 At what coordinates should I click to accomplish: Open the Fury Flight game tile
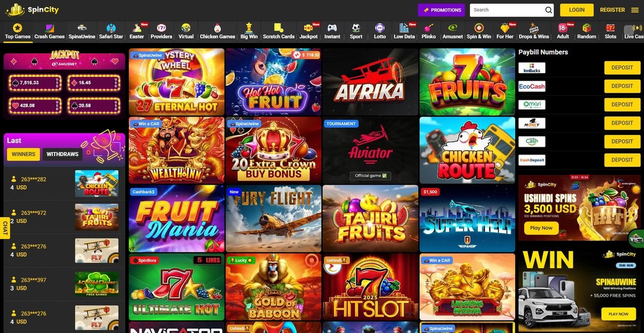273,219
